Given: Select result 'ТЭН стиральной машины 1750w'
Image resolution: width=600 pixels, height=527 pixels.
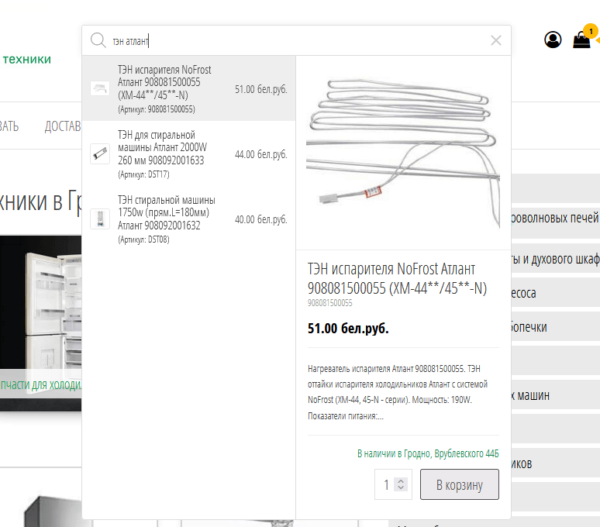Looking at the screenshot, I should click(x=189, y=219).
